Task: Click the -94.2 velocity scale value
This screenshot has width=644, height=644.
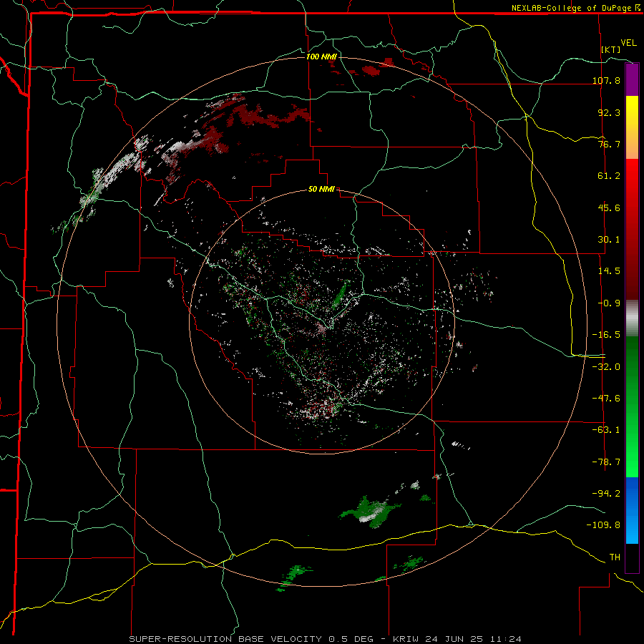Action: (606, 494)
